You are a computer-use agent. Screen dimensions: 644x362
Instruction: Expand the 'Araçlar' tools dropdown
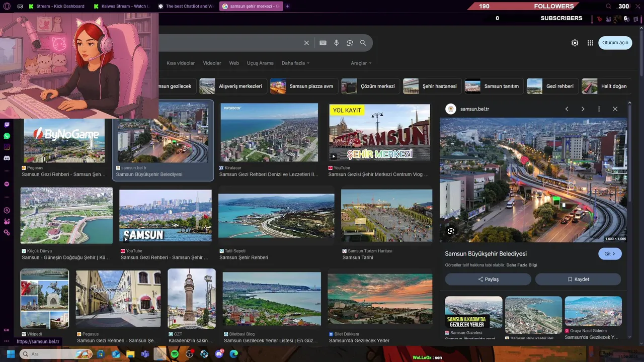[x=361, y=63]
